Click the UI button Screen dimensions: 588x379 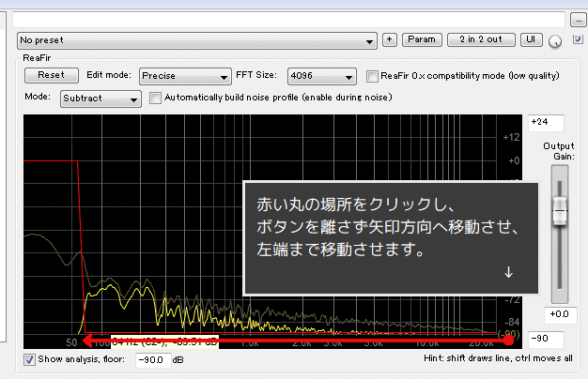pyautogui.click(x=531, y=40)
